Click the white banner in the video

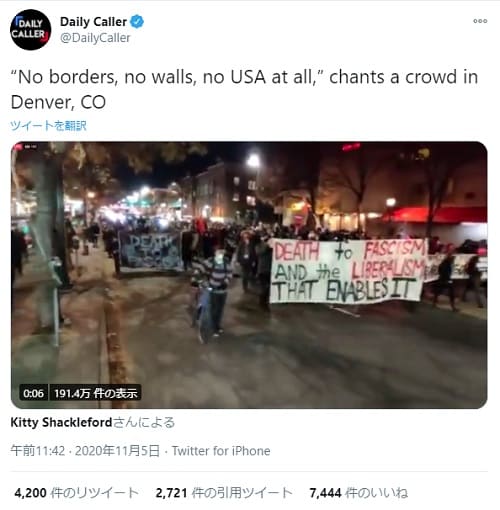pyautogui.click(x=347, y=271)
